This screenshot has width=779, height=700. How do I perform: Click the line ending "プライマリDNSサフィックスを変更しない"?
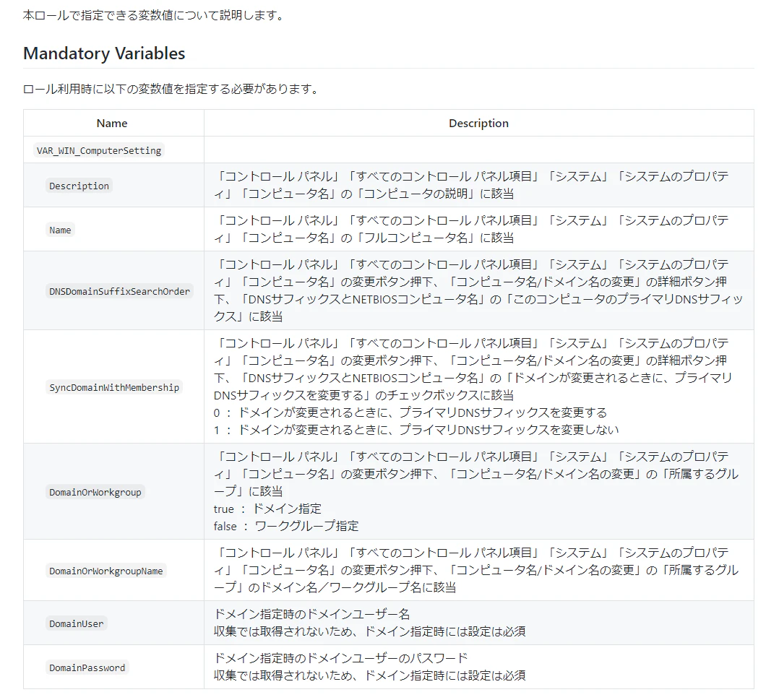pyautogui.click(x=416, y=431)
